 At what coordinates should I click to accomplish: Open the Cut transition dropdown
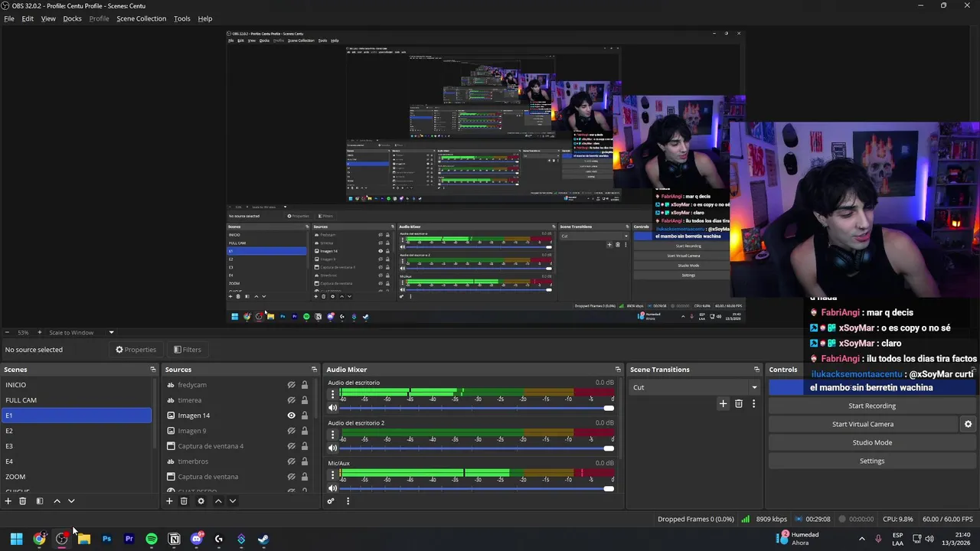(694, 387)
